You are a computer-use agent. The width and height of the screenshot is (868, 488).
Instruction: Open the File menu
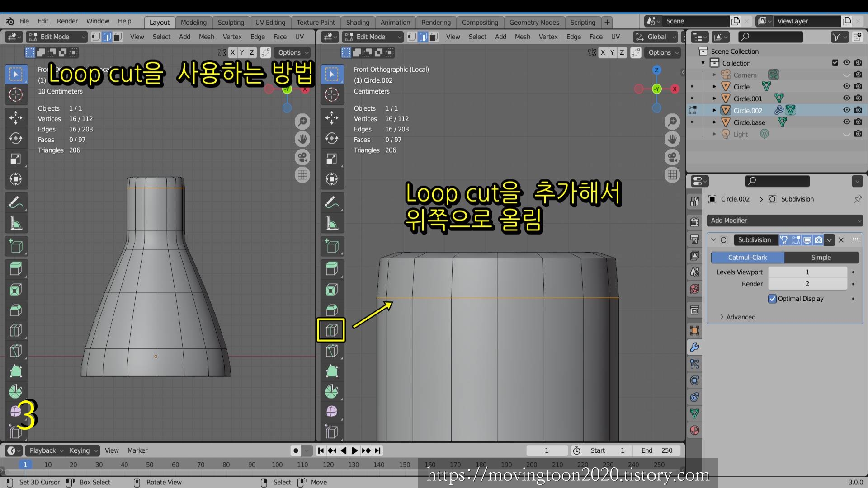[x=24, y=21]
